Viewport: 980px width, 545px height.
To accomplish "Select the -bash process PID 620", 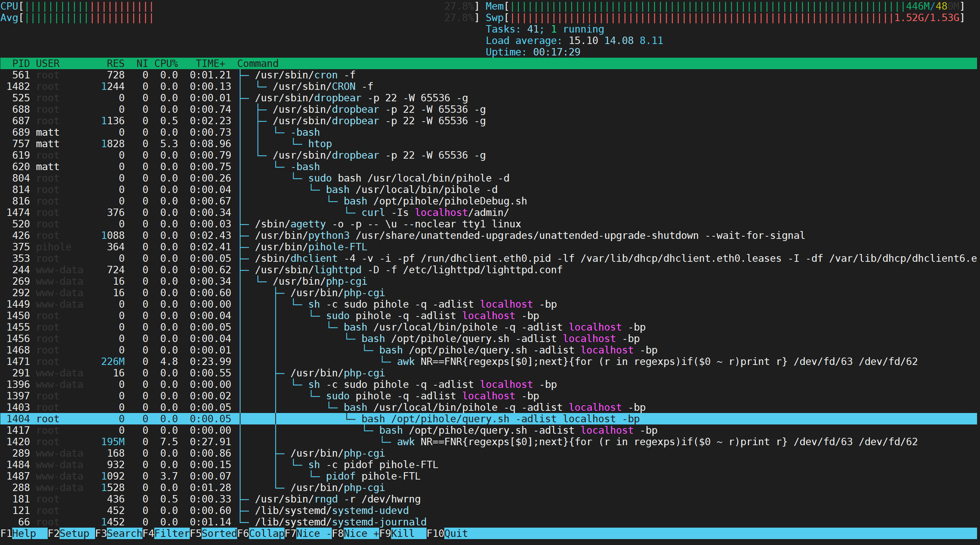I will pyautogui.click(x=488, y=167).
